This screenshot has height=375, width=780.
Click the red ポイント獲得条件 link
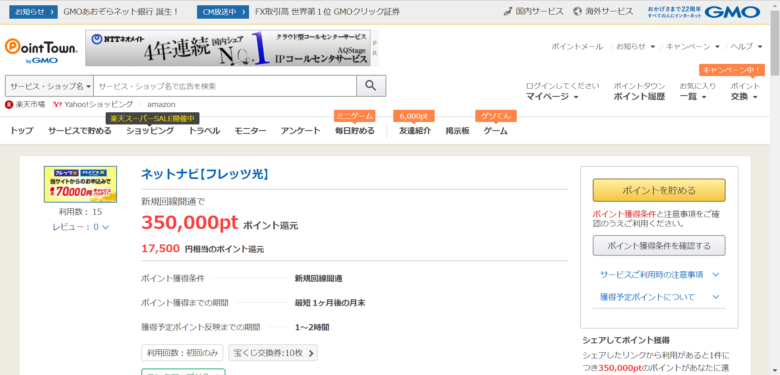click(624, 214)
